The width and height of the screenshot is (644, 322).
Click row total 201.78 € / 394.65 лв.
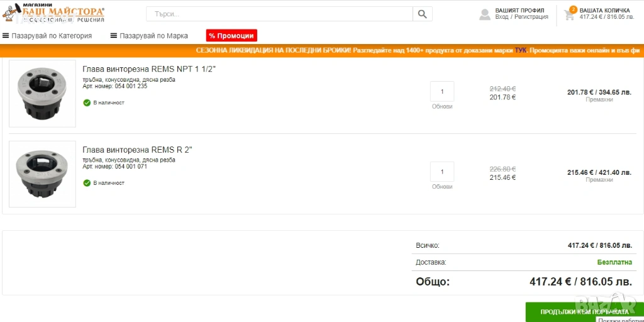(599, 92)
